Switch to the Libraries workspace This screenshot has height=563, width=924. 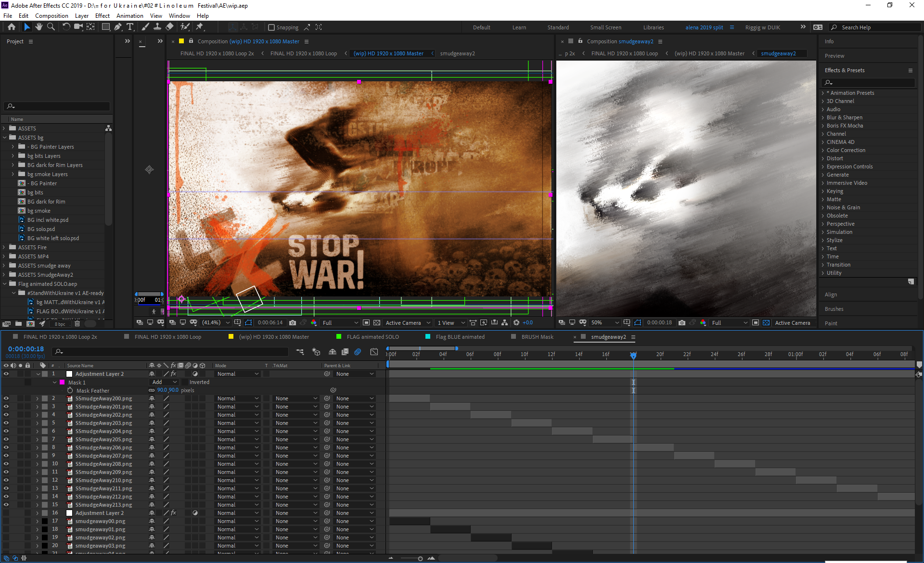(653, 27)
